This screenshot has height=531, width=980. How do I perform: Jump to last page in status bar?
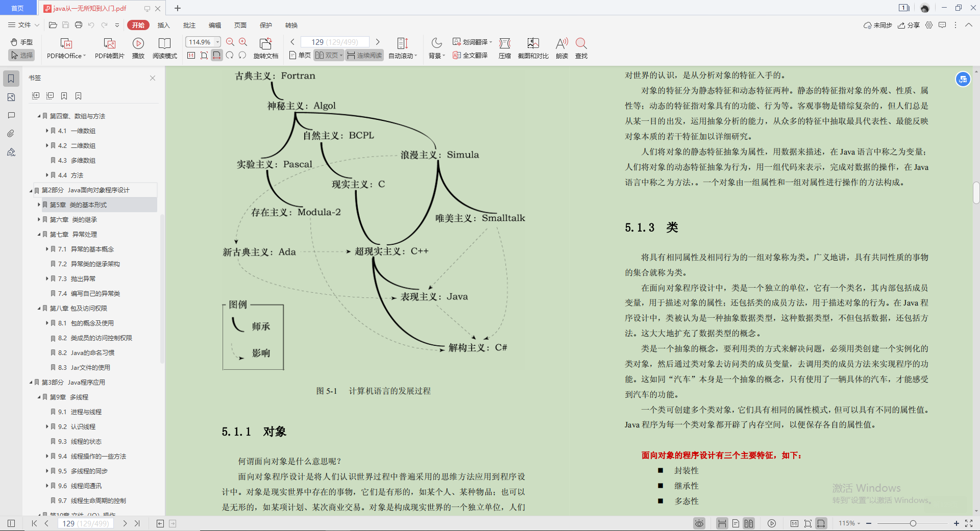click(137, 523)
